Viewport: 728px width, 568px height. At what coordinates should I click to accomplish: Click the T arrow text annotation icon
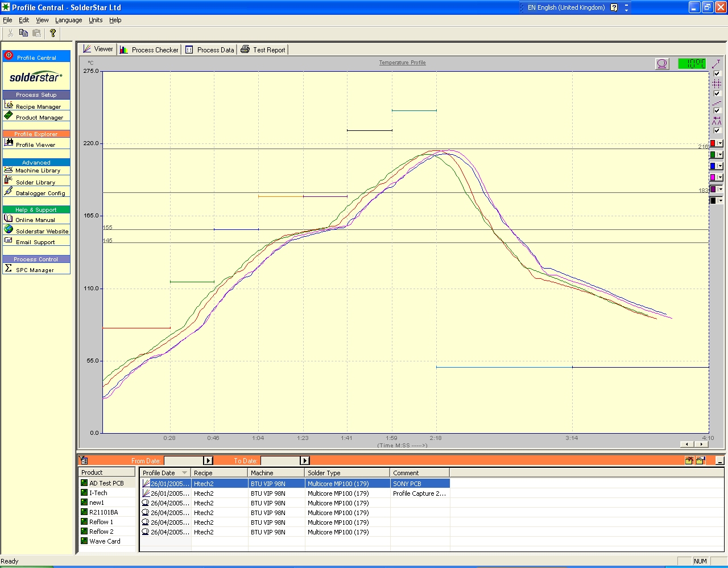tap(717, 64)
